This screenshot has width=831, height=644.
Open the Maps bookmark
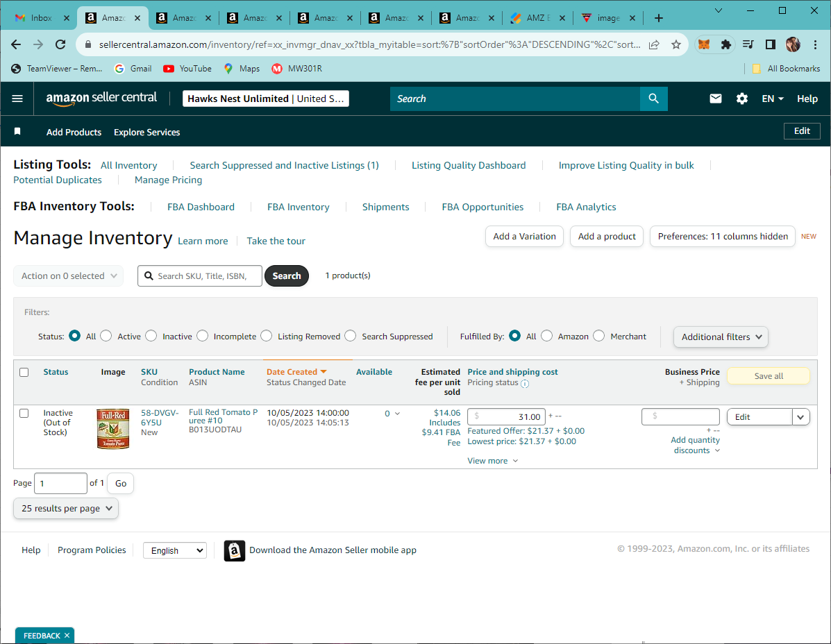tap(242, 68)
